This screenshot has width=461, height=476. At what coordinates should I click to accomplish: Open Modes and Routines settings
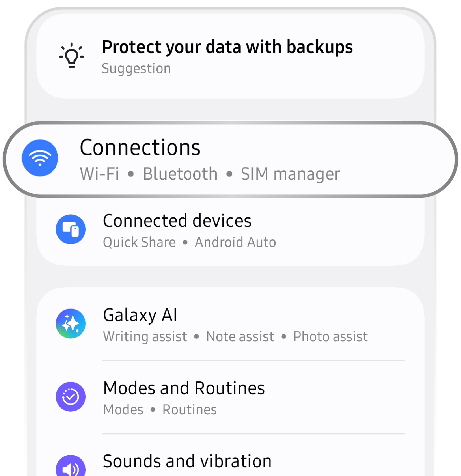coord(184,388)
